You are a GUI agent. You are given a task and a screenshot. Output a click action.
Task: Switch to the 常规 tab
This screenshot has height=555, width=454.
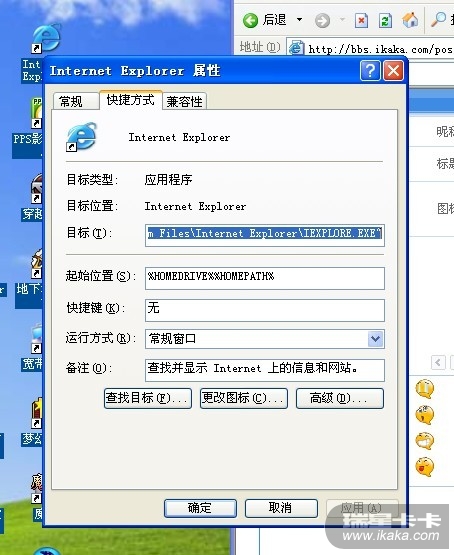(76, 102)
